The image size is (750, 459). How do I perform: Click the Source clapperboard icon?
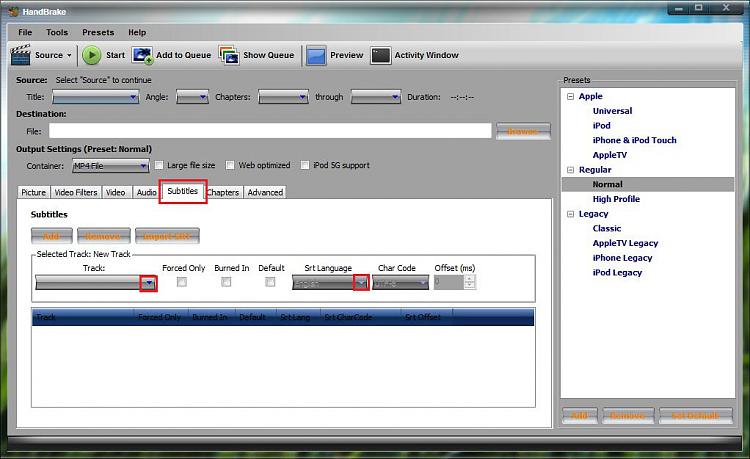pyautogui.click(x=21, y=55)
